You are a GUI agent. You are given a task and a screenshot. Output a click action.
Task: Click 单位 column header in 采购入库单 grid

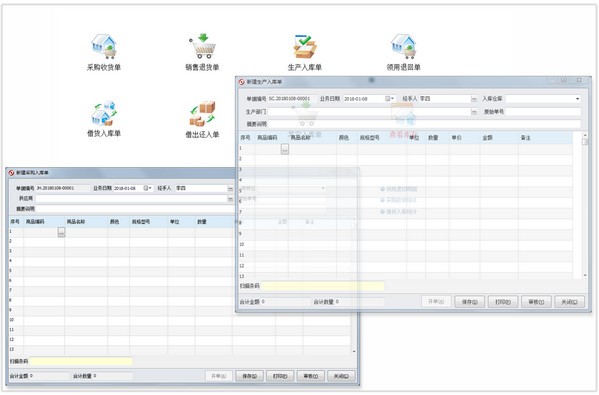click(x=181, y=222)
